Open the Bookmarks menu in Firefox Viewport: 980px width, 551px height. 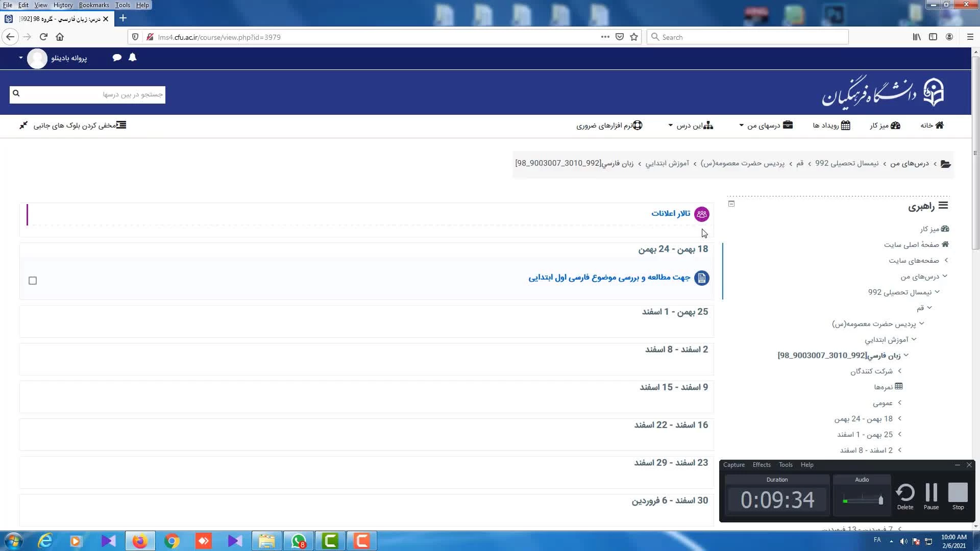[x=93, y=5]
